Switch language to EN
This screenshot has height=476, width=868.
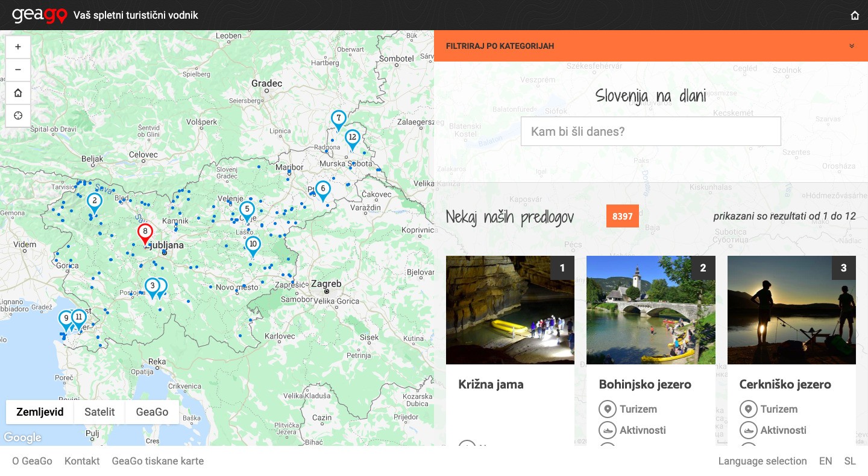click(x=825, y=461)
